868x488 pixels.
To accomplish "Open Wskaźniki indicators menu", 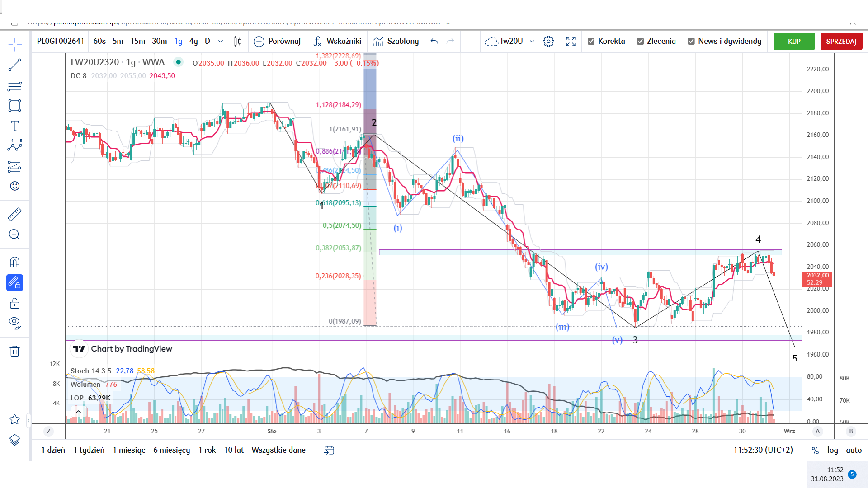I will point(337,42).
